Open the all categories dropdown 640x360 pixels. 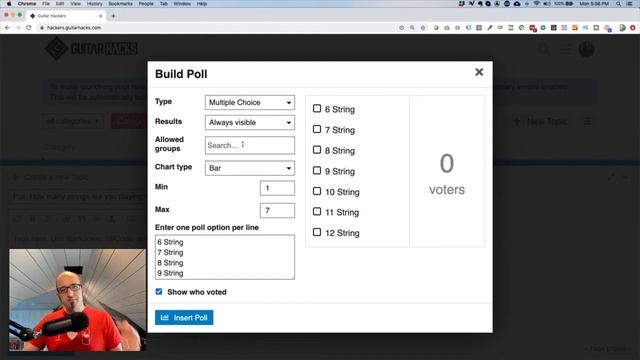coord(73,121)
